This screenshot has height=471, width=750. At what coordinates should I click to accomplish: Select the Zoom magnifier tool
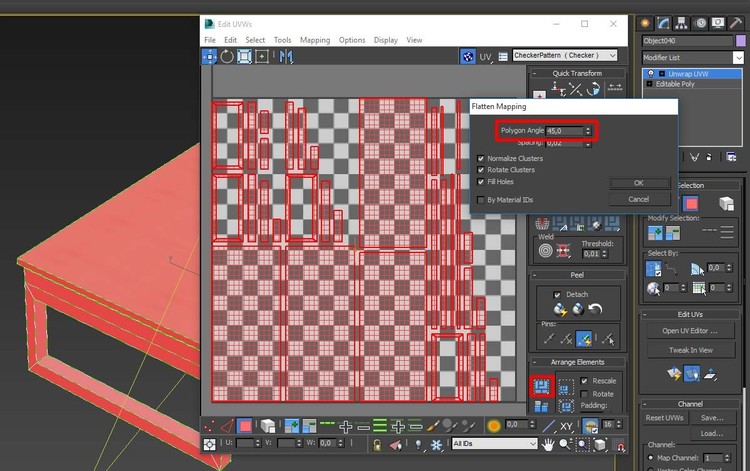point(565,445)
